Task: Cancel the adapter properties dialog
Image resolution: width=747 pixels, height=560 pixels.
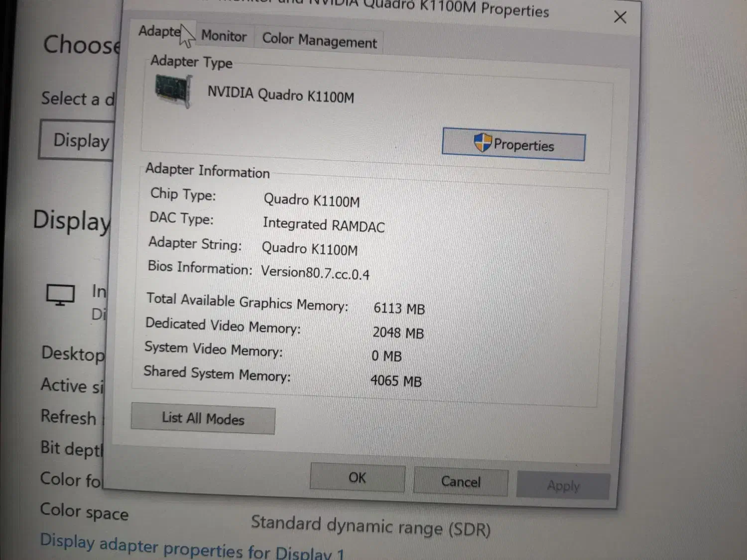Action: (x=461, y=481)
